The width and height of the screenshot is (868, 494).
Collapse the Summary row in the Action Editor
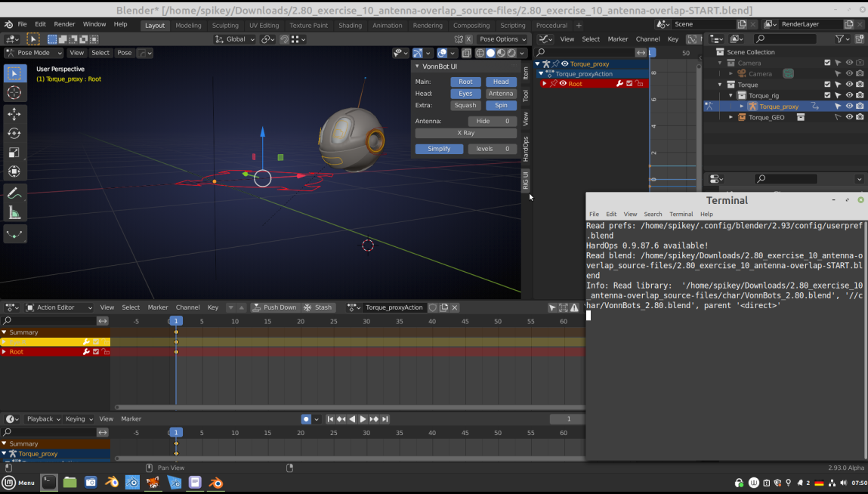(x=4, y=332)
